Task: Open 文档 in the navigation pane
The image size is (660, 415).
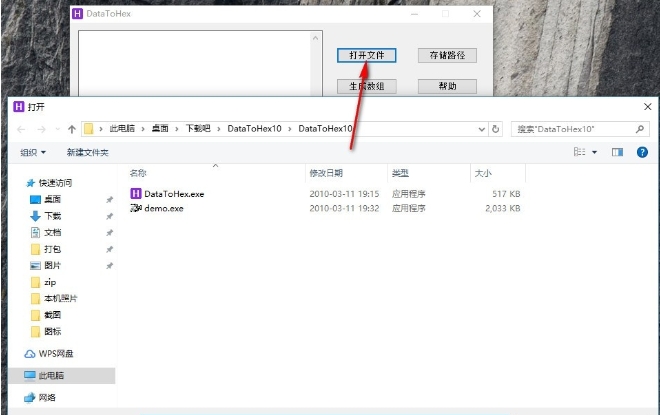Action: [x=53, y=232]
